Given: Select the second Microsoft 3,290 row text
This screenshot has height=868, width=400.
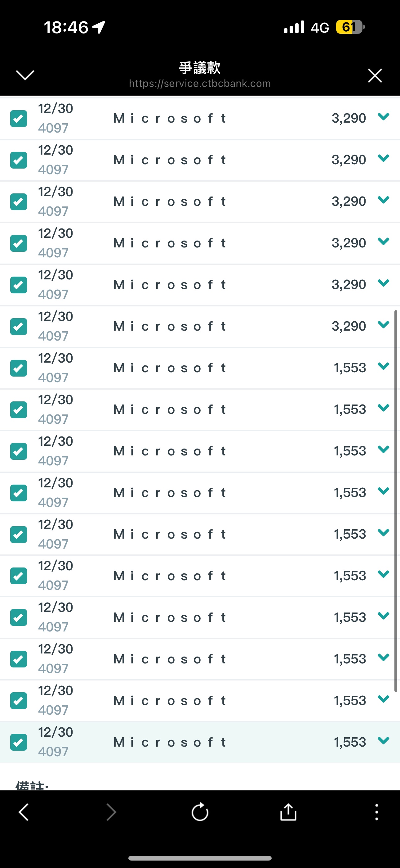Looking at the screenshot, I should (170, 160).
